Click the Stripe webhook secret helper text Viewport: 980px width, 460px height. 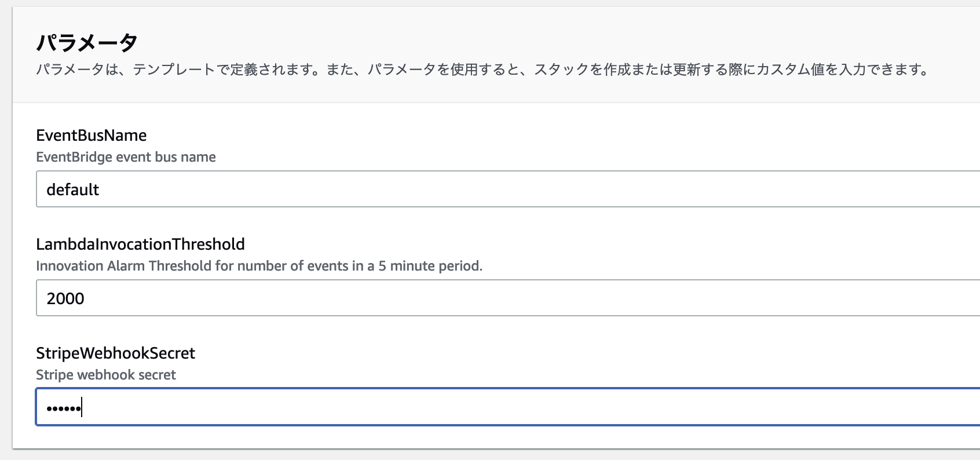[x=106, y=375]
